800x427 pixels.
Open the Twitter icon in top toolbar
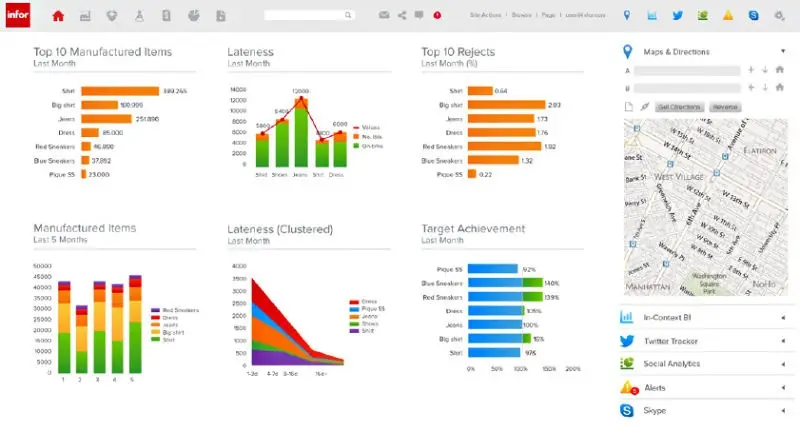pyautogui.click(x=678, y=15)
